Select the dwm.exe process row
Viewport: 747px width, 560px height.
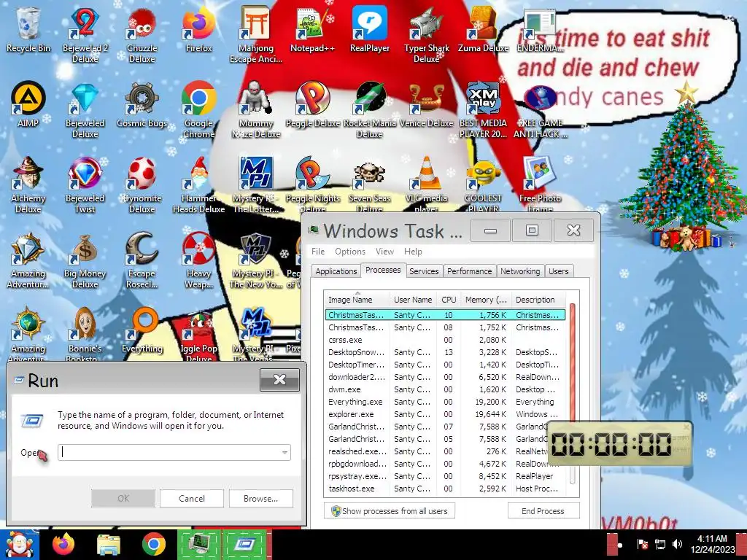pos(445,389)
